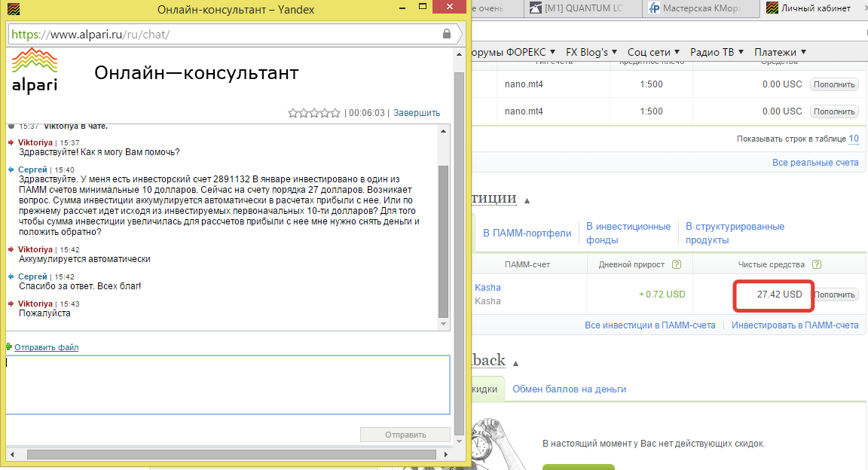The image size is (868, 470).
Task: Click Пополнить for first nano.mt4 account
Action: point(834,84)
